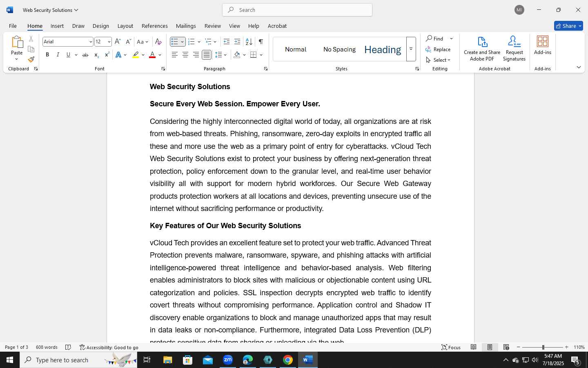Switch to Design tab
Image resolution: width=588 pixels, height=368 pixels.
coord(100,26)
